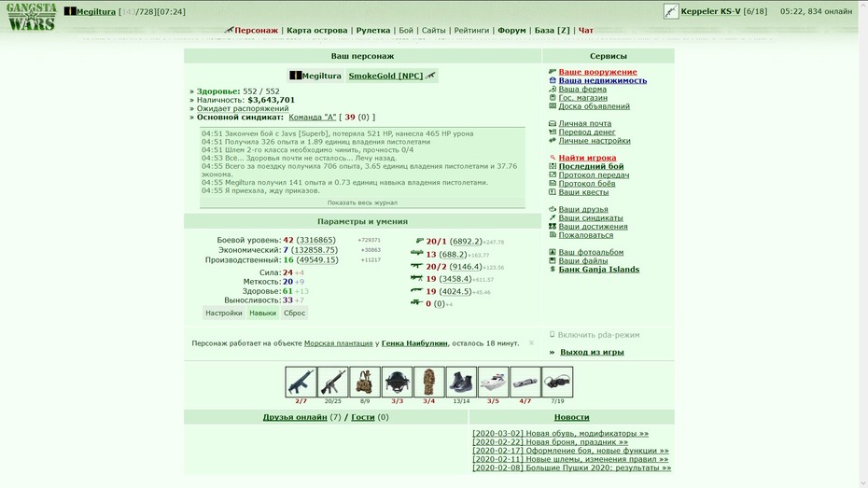
Task: Open the helmet slot 3/3
Action: [397, 382]
